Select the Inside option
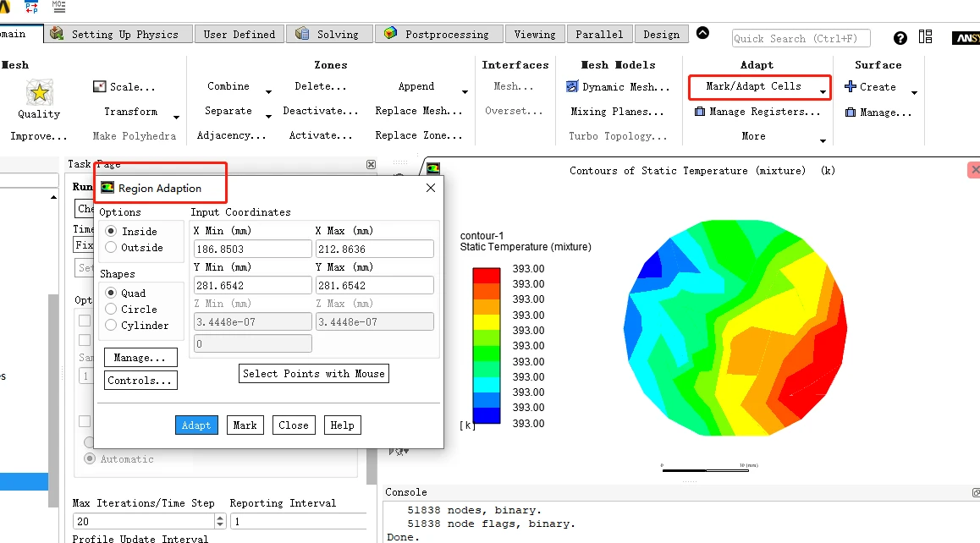The width and height of the screenshot is (980, 543). pyautogui.click(x=111, y=231)
